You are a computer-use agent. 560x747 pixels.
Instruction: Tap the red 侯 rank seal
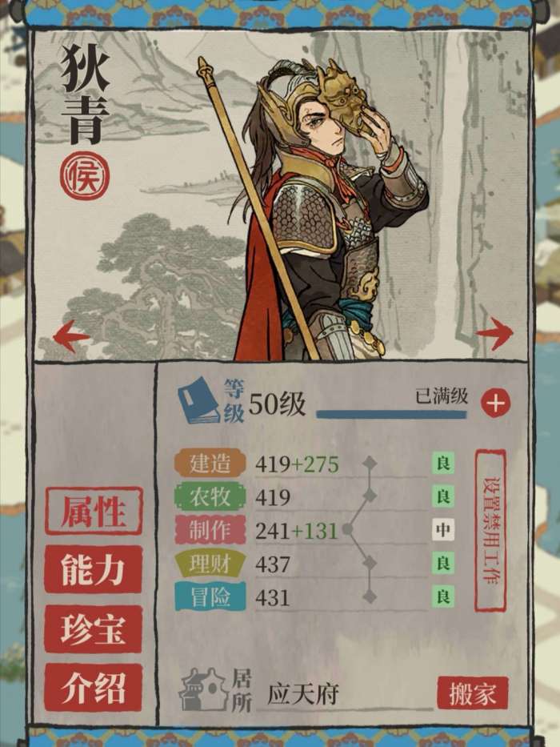(x=85, y=176)
